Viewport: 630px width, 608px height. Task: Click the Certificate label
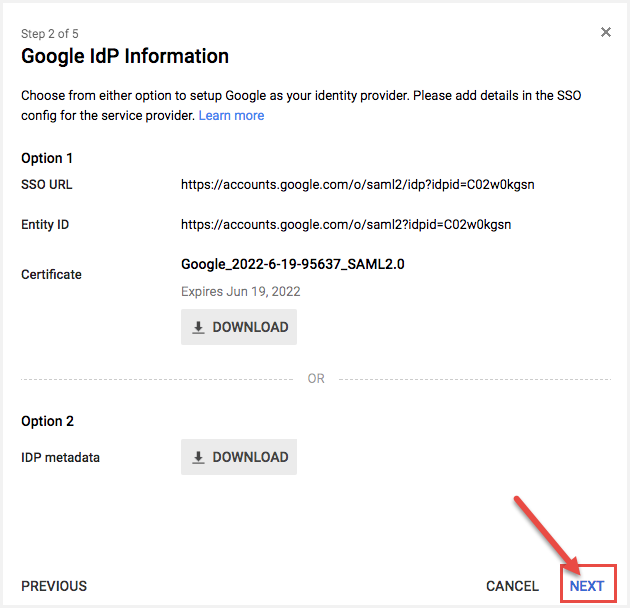51,274
